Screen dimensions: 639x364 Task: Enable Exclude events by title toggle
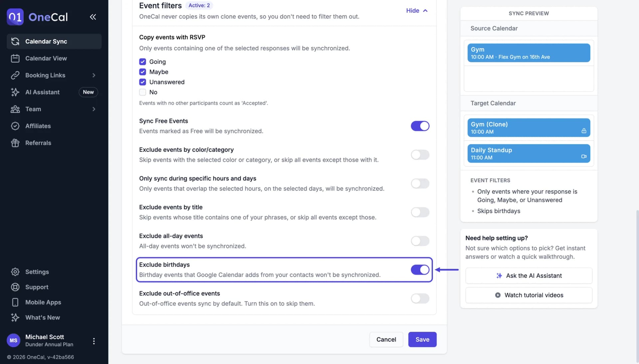(420, 212)
